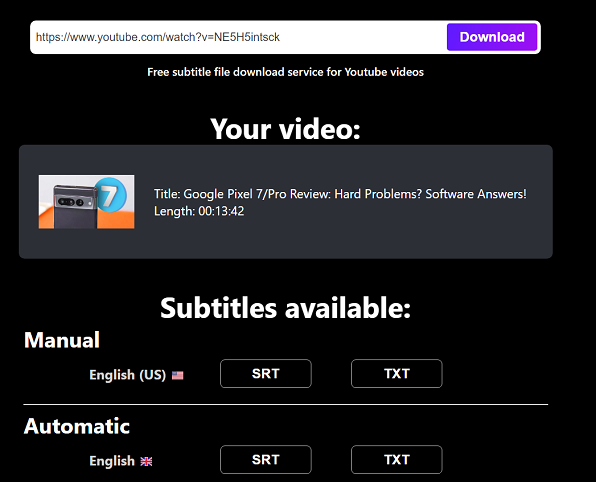Click the English (US) language label
596x482 pixels.
[128, 375]
